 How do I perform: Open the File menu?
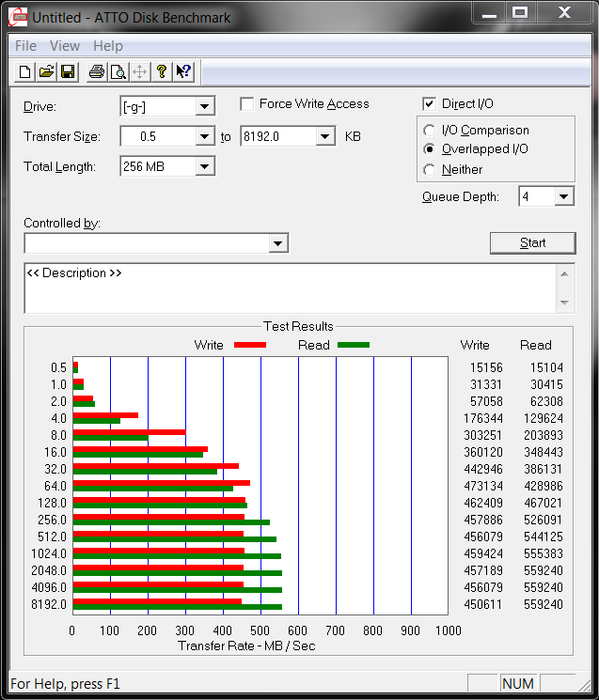pos(25,45)
